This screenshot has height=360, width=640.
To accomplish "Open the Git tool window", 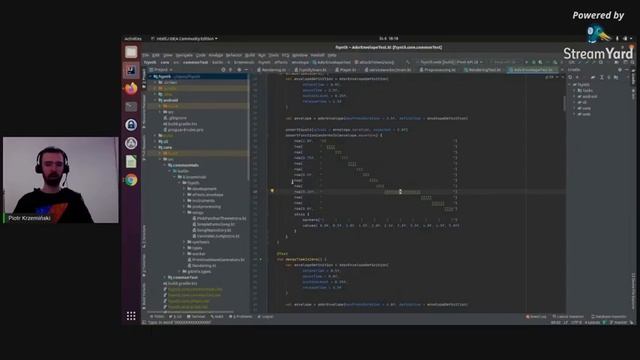I will click(x=176, y=316).
